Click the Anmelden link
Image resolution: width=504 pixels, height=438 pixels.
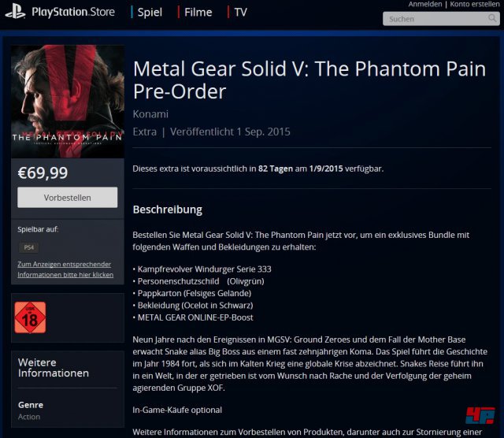pyautogui.click(x=425, y=4)
